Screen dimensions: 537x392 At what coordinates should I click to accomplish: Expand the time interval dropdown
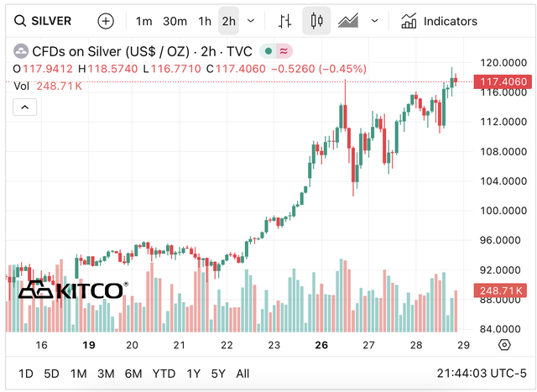point(251,21)
